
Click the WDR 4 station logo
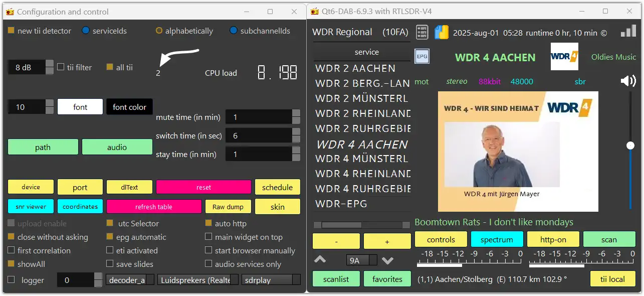[564, 56]
